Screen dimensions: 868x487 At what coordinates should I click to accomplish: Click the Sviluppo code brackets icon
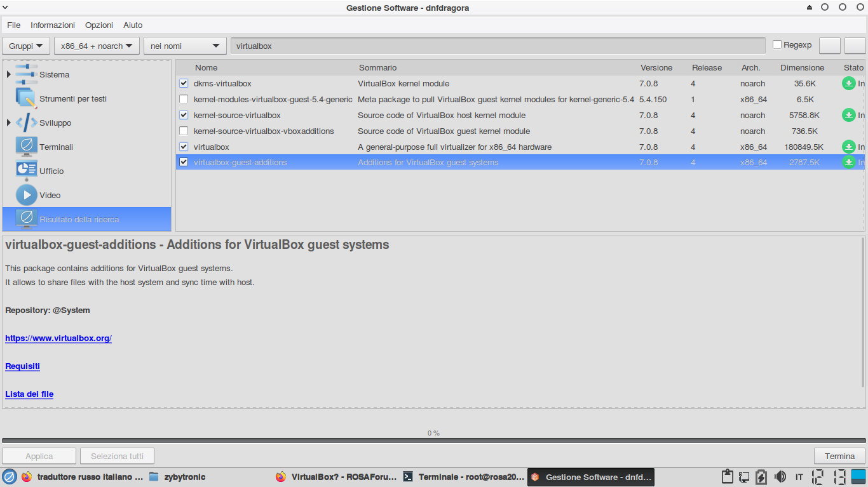(26, 123)
